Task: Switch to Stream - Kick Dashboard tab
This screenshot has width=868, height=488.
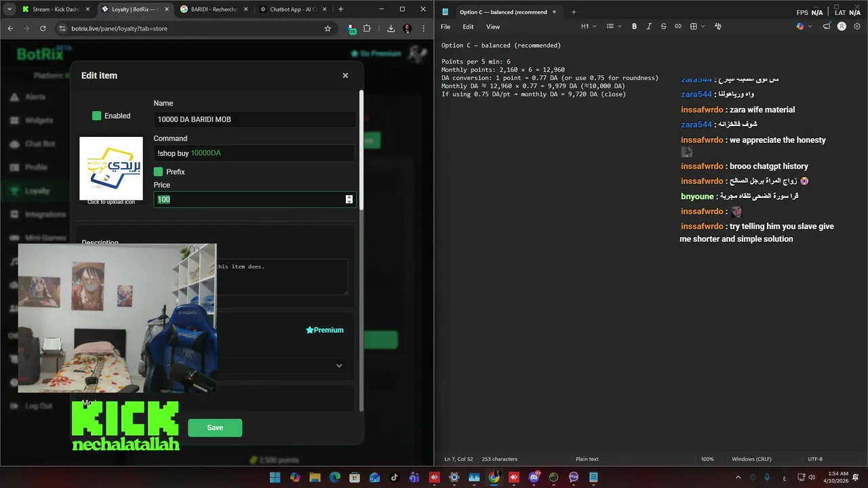Action: coord(57,9)
